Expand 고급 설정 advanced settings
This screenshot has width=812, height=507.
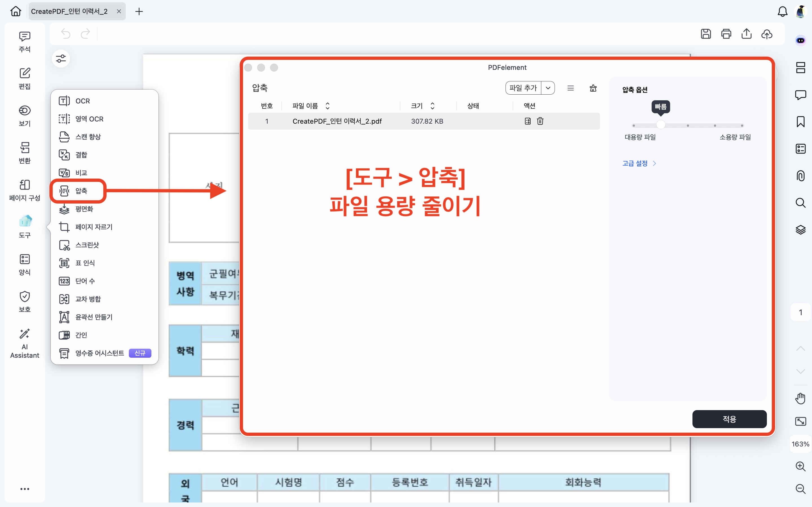coord(639,163)
